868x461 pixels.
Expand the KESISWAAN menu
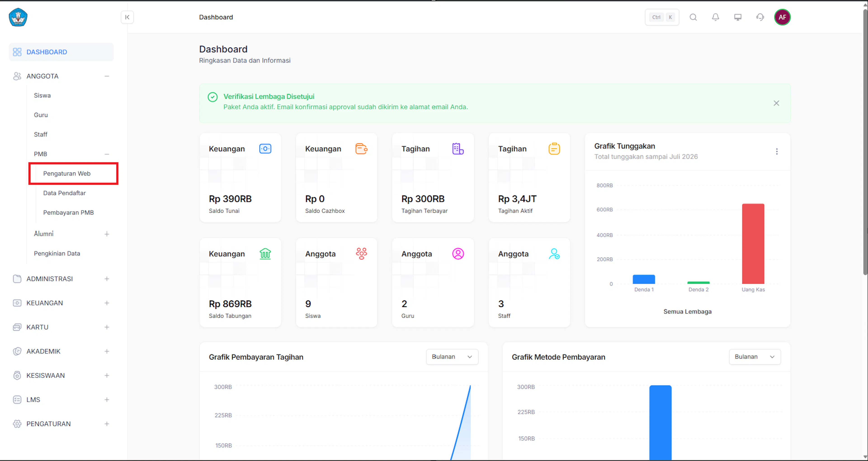click(106, 375)
